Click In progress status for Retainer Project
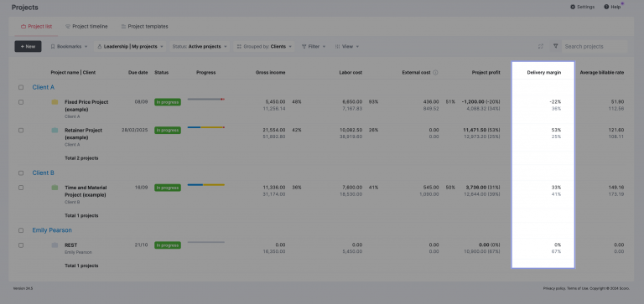Viewport: 644px width, 304px height. tap(168, 131)
